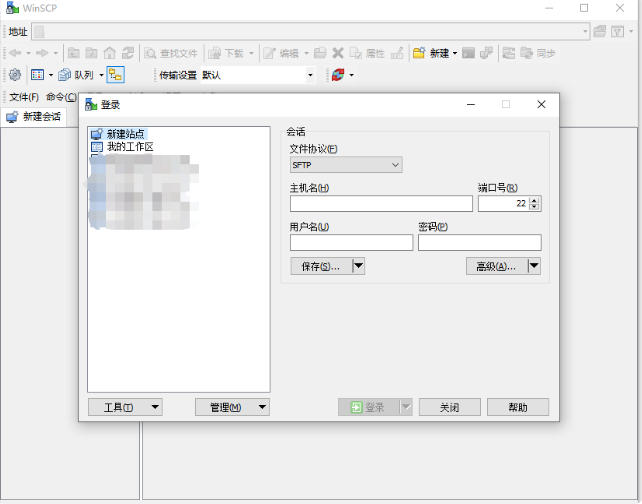Click the refresh directory icon
The height and width of the screenshot is (504, 642).
(128, 53)
